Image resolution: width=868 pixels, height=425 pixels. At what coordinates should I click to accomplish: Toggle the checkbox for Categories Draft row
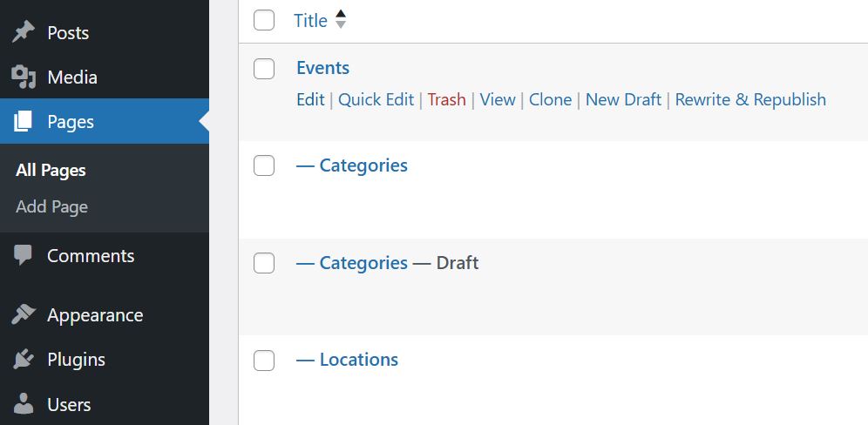(x=264, y=262)
